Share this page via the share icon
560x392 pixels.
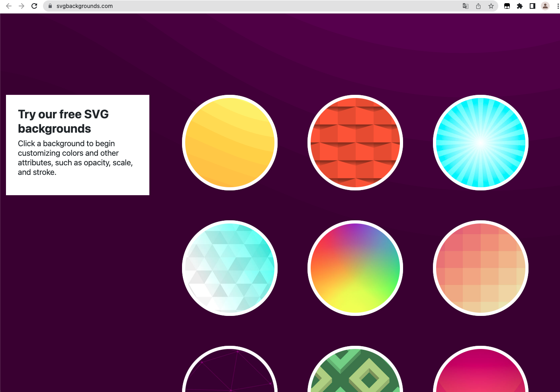pyautogui.click(x=478, y=6)
